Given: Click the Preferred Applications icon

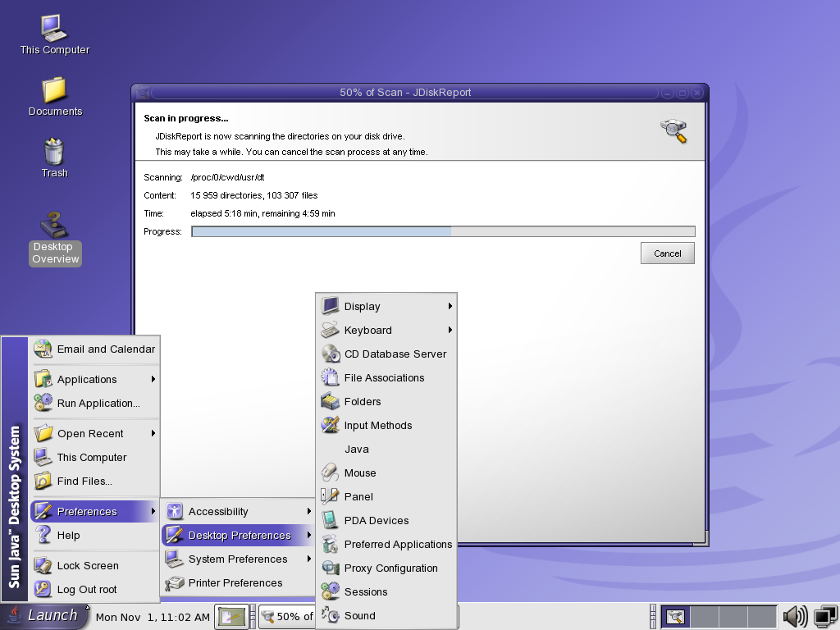Looking at the screenshot, I should click(330, 544).
